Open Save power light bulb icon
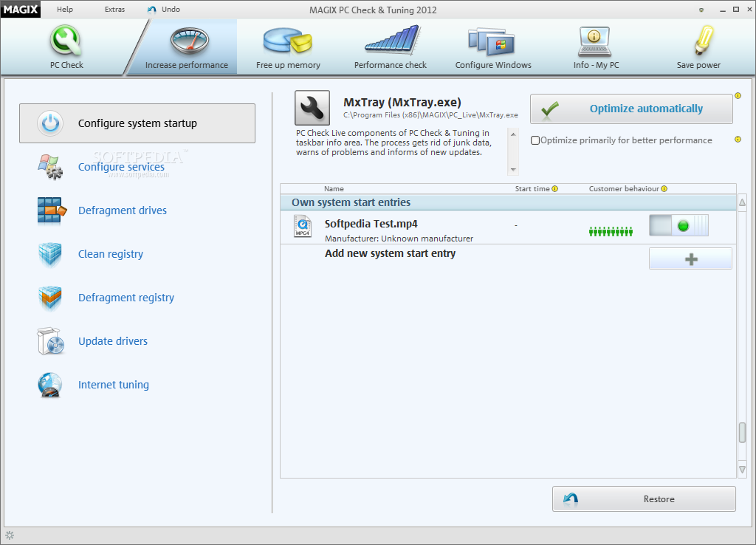Viewport: 756px width, 545px height. (x=704, y=40)
